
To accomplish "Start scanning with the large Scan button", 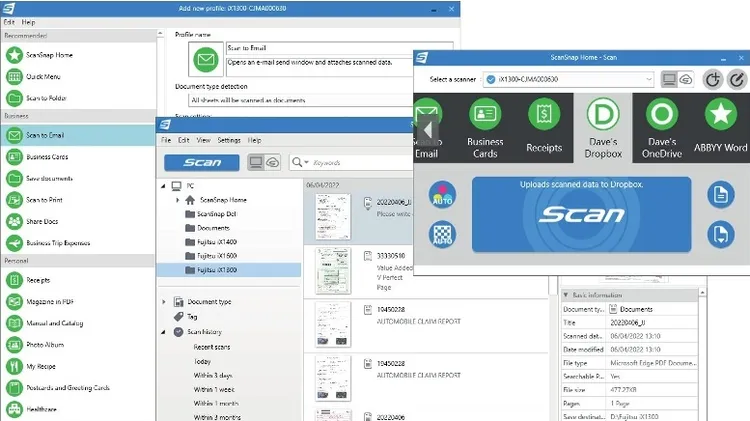I will tap(581, 214).
